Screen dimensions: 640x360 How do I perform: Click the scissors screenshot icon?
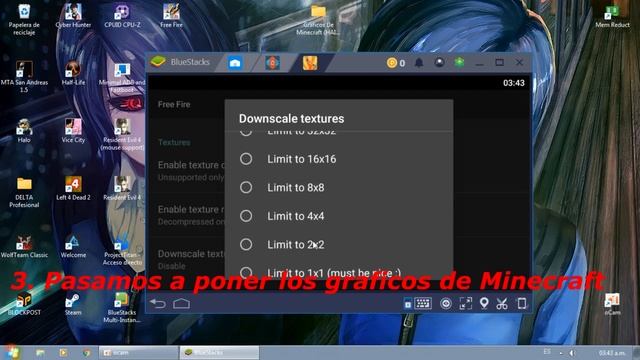pos(502,303)
